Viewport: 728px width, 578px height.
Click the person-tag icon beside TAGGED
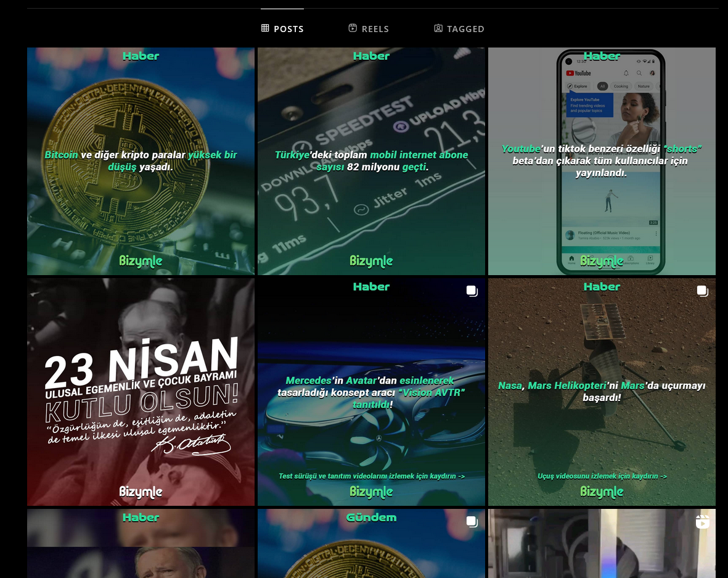point(438,28)
